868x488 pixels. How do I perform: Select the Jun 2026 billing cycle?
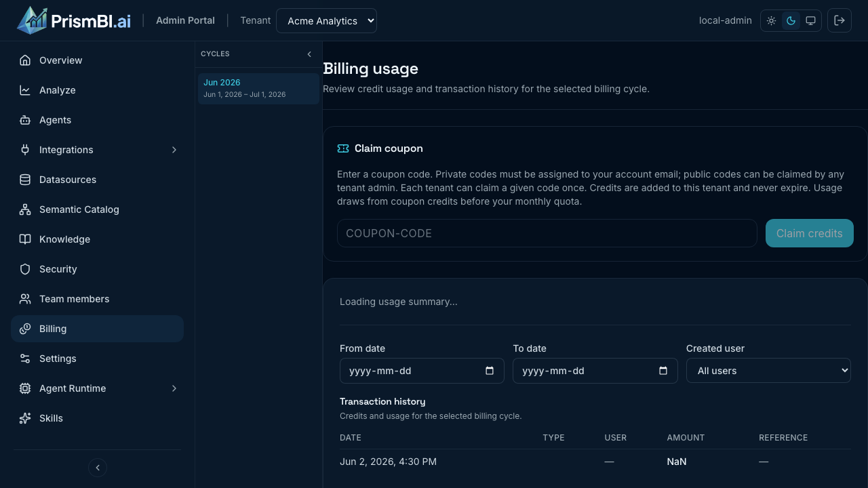pyautogui.click(x=258, y=88)
